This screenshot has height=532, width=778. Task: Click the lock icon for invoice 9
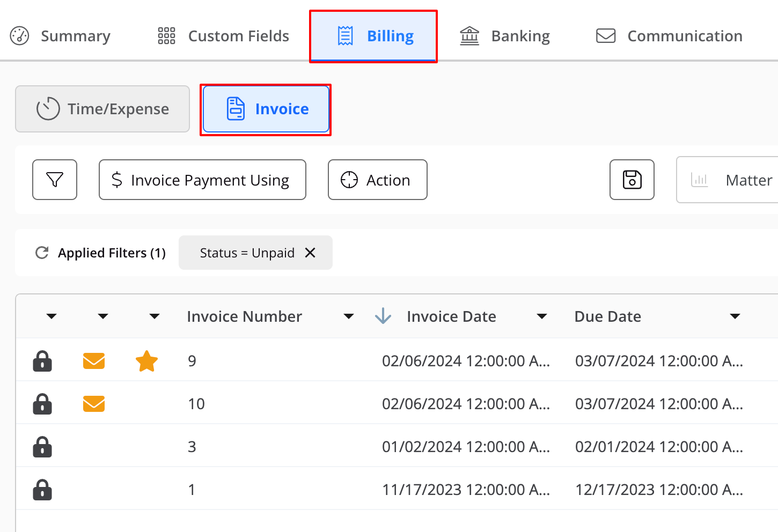(x=42, y=361)
